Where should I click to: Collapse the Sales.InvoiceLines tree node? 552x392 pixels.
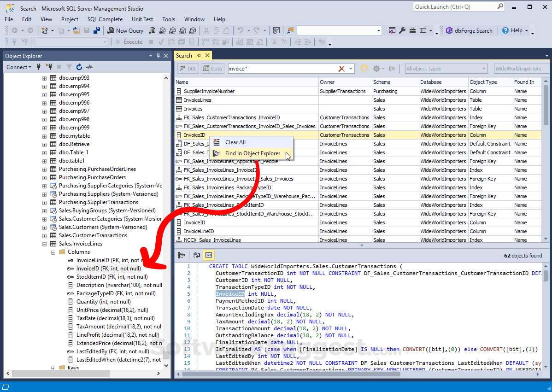click(45, 244)
